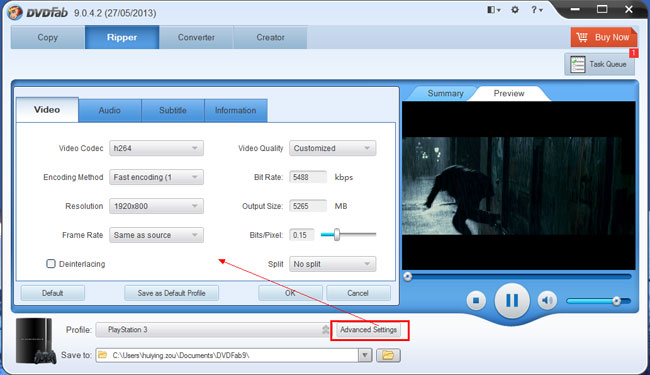Click the Default button
The width and height of the screenshot is (650, 375).
tap(53, 293)
